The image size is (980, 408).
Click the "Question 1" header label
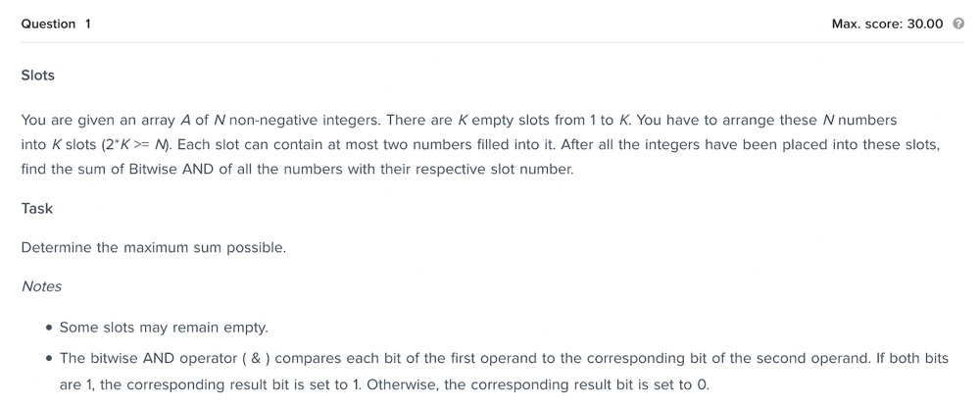(x=56, y=24)
